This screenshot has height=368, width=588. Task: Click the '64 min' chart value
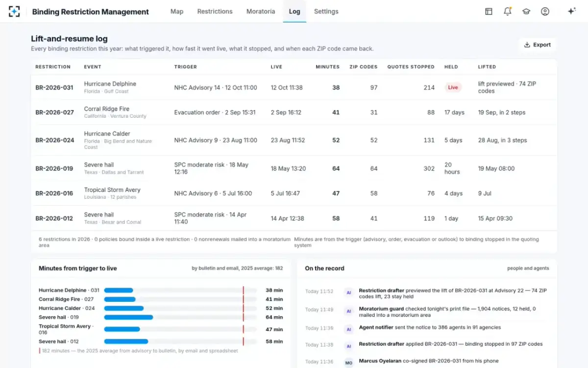[x=274, y=317]
